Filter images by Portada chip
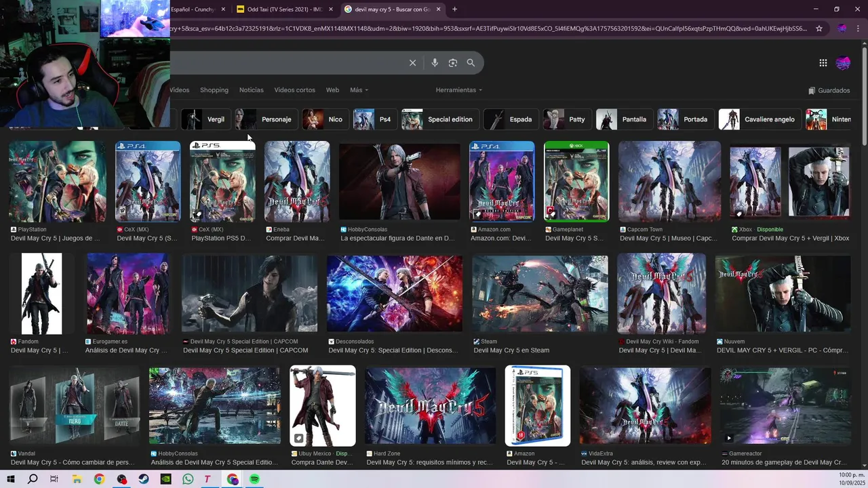This screenshot has height=488, width=868. point(685,119)
